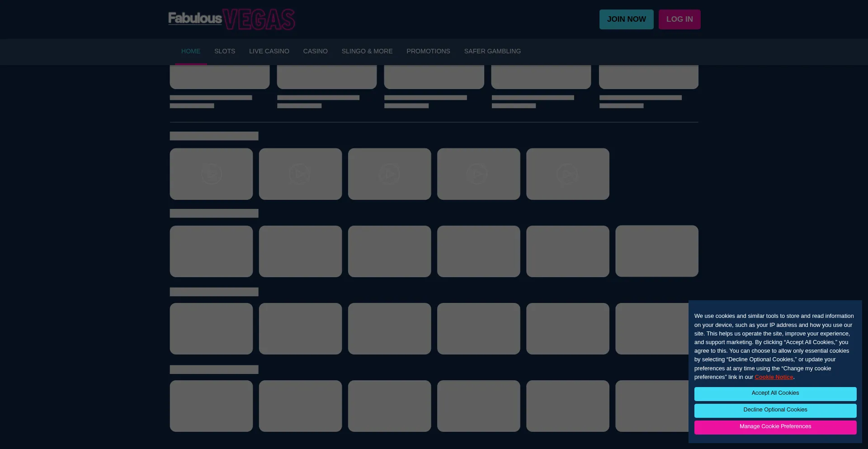Click the play icon on third video tile
Image resolution: width=868 pixels, height=449 pixels.
click(389, 174)
